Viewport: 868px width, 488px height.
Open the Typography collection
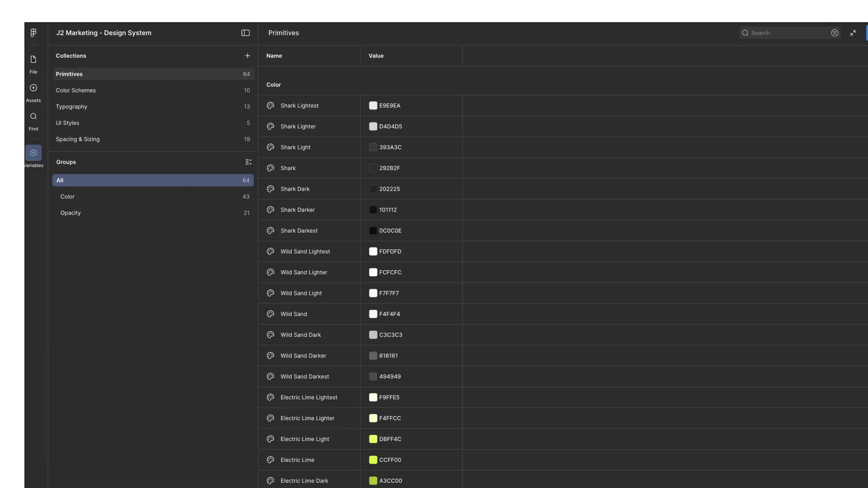[71, 107]
